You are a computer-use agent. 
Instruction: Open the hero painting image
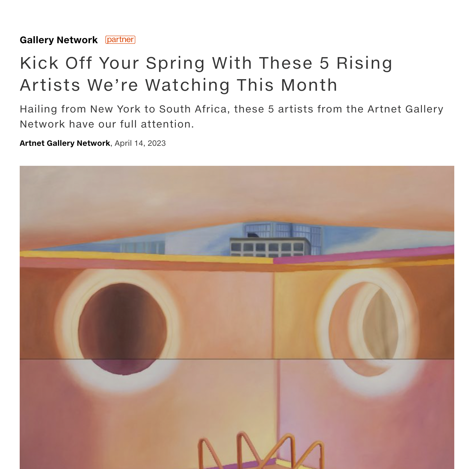coord(237,317)
